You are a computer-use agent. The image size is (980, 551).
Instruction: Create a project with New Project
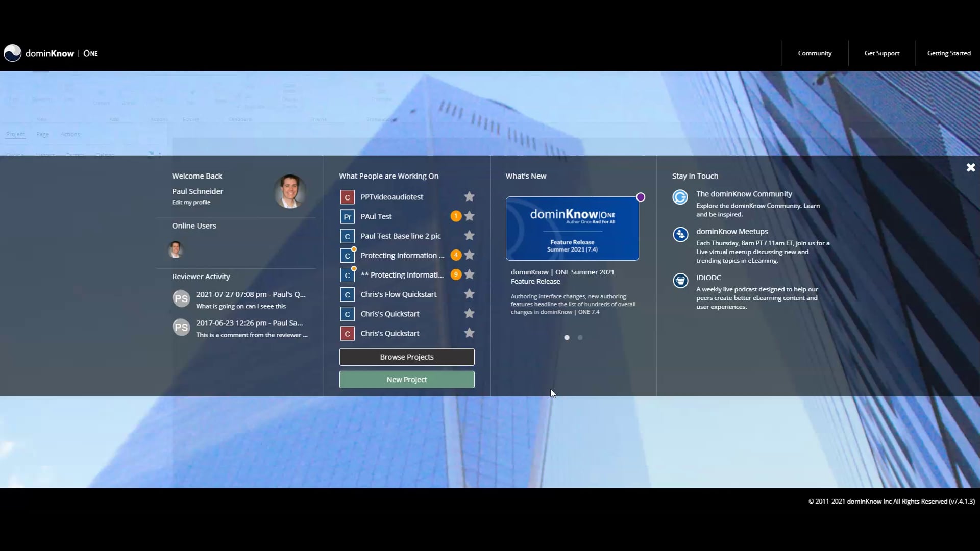tap(407, 379)
